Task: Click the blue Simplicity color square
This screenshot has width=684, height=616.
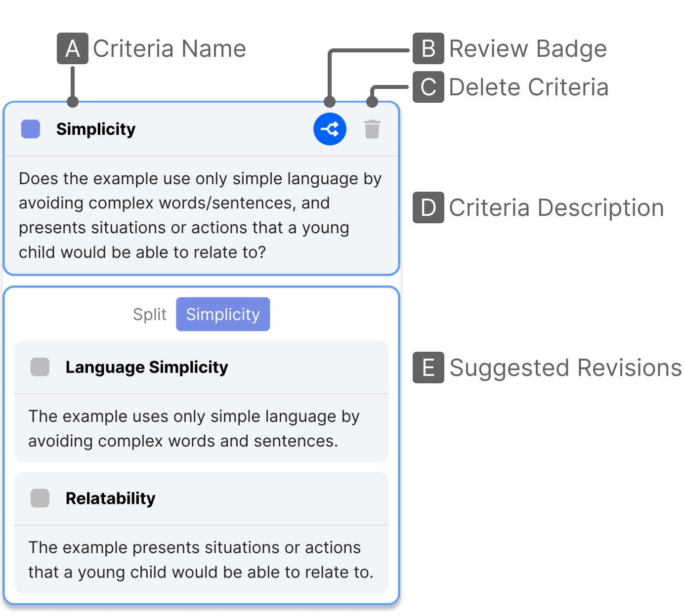Action: 31,129
